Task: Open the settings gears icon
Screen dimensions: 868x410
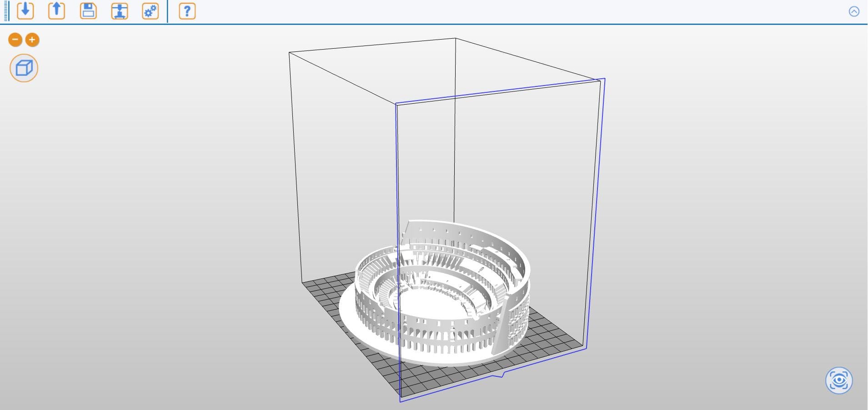Action: pyautogui.click(x=150, y=11)
